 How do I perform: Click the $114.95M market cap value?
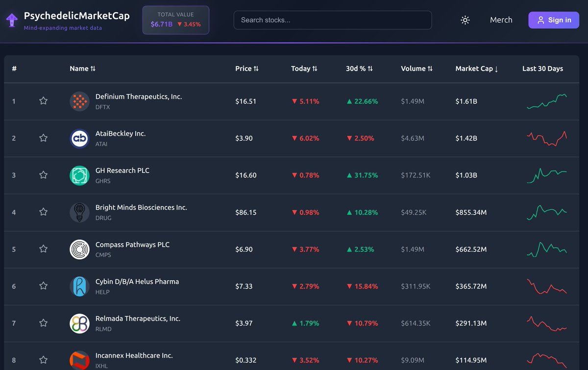pos(471,360)
